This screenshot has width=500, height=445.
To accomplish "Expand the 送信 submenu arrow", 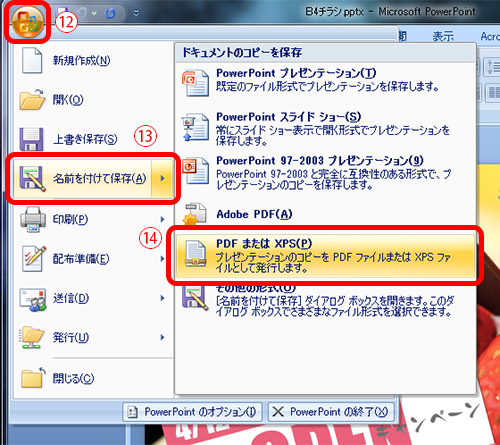I will pos(162,298).
